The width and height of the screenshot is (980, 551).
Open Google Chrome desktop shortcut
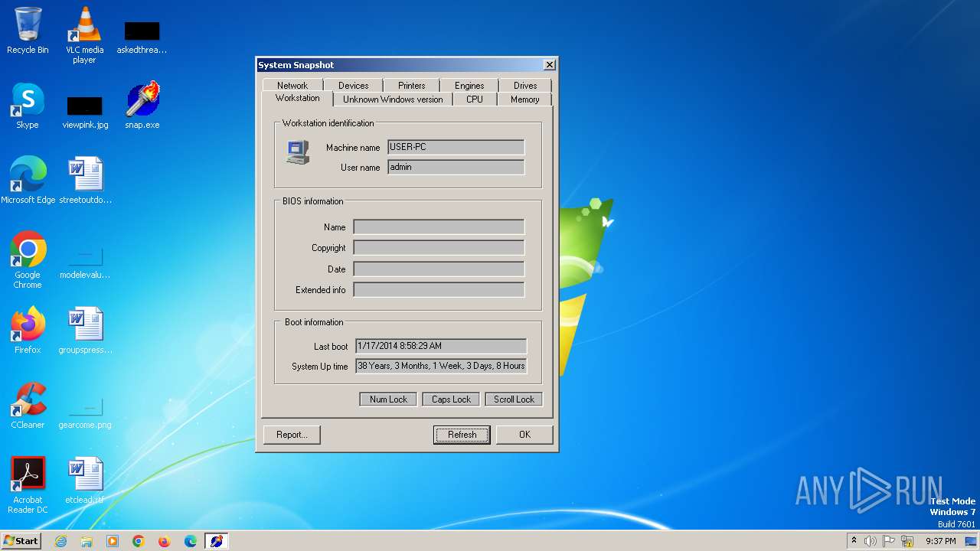pyautogui.click(x=28, y=260)
